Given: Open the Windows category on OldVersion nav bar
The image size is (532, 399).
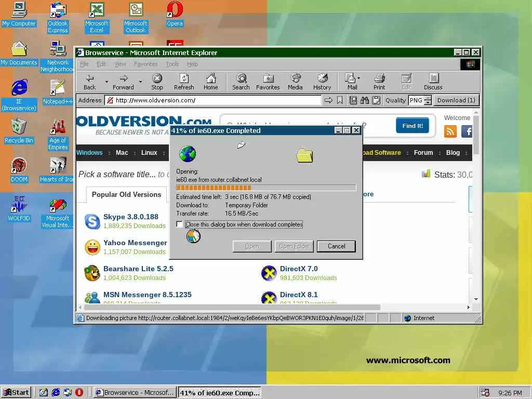Looking at the screenshot, I should pyautogui.click(x=89, y=153).
